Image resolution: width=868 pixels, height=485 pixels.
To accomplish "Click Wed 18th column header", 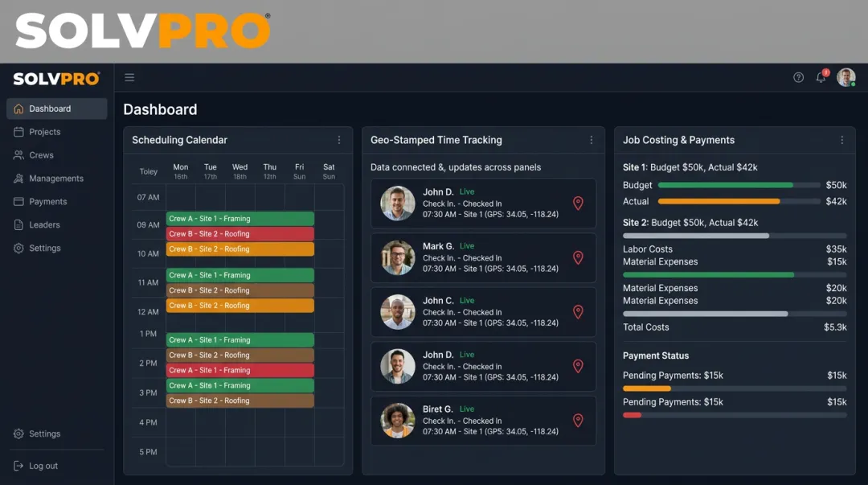I will tap(240, 171).
